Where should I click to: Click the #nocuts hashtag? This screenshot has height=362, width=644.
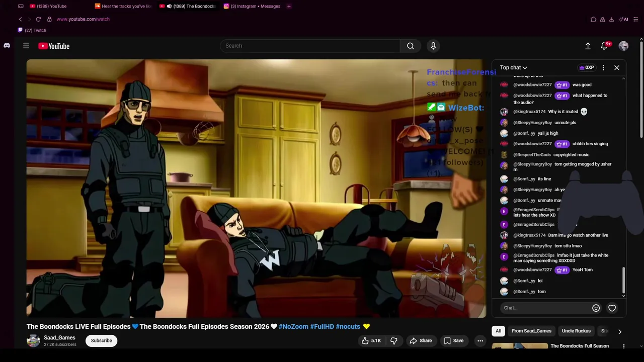tap(348, 326)
